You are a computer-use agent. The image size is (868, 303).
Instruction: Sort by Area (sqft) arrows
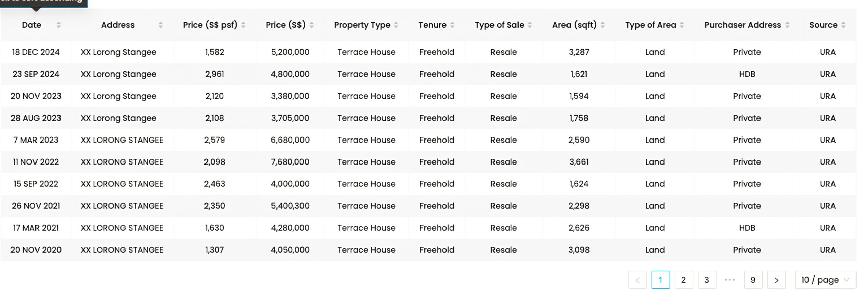coord(603,25)
